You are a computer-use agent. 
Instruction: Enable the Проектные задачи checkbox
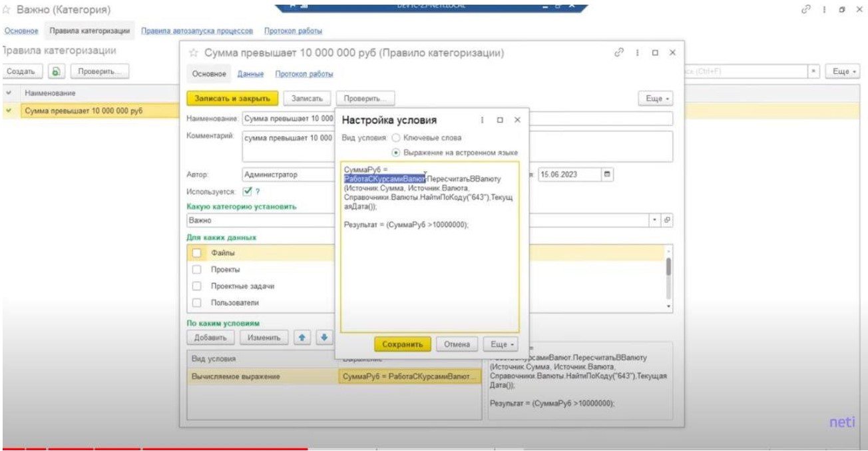pyautogui.click(x=196, y=286)
